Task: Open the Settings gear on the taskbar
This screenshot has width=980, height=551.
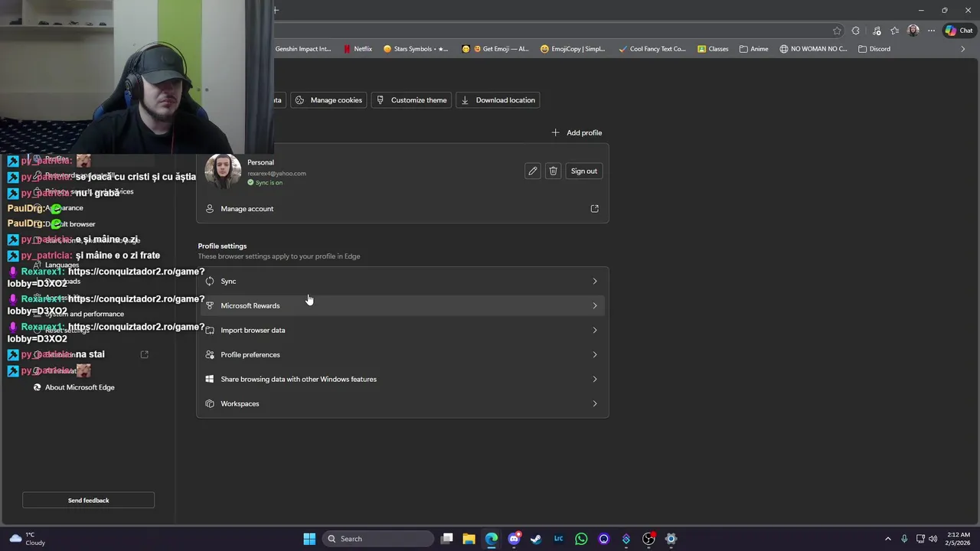Action: pyautogui.click(x=671, y=539)
